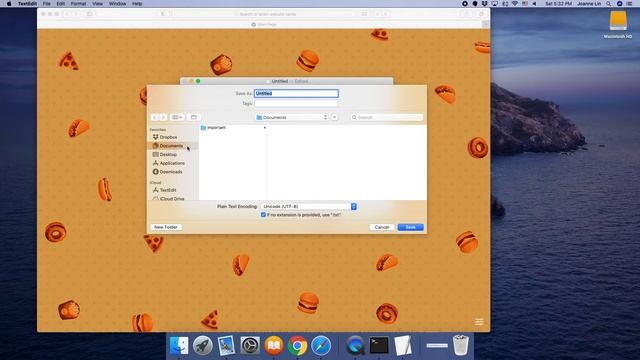Select Dropbox in Favorites sidebar
The width and height of the screenshot is (640, 360).
tap(168, 137)
